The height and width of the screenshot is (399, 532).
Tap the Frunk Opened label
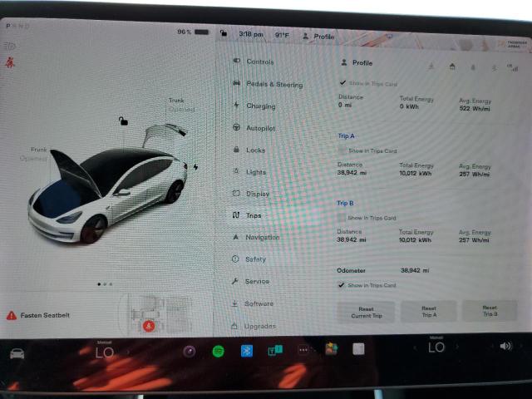tap(34, 154)
